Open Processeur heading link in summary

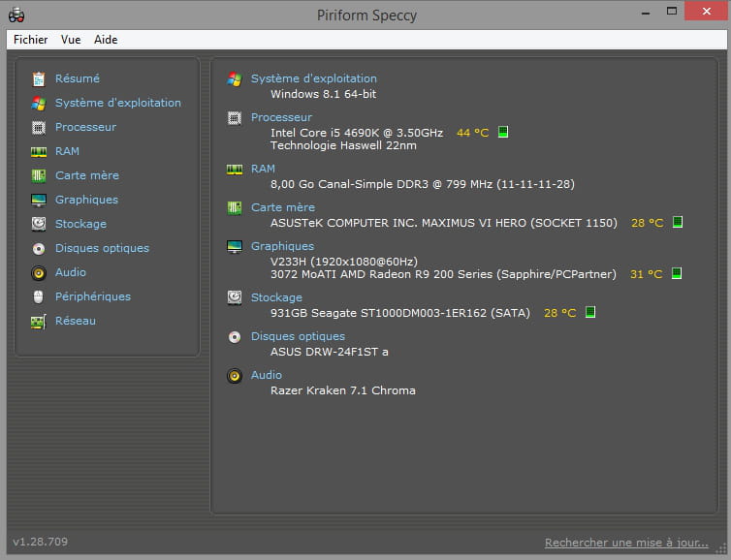click(x=281, y=117)
